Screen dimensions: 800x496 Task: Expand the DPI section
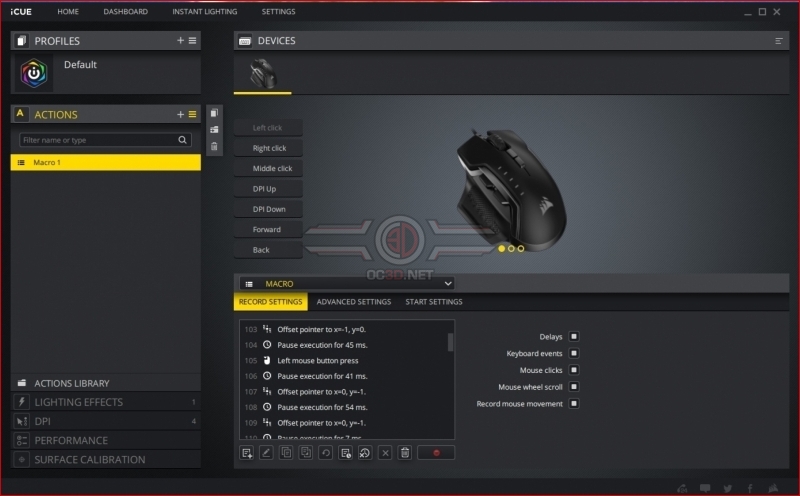point(106,421)
